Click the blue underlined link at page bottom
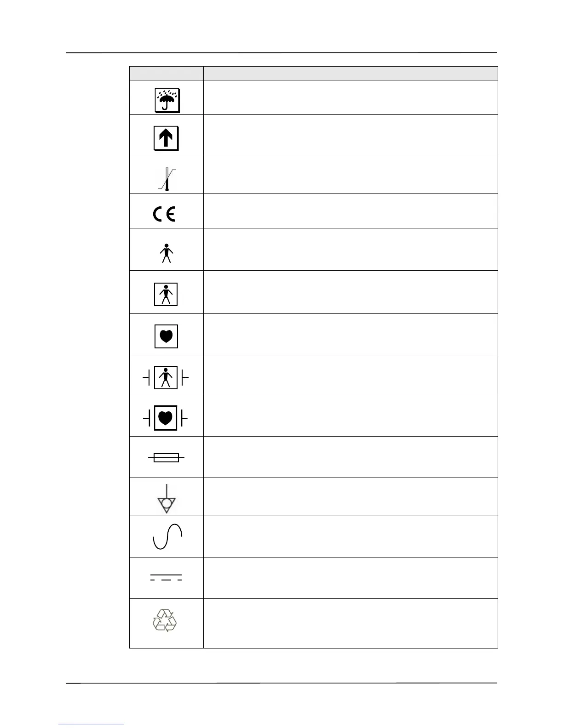This screenshot has width=563, height=728. (91, 723)
